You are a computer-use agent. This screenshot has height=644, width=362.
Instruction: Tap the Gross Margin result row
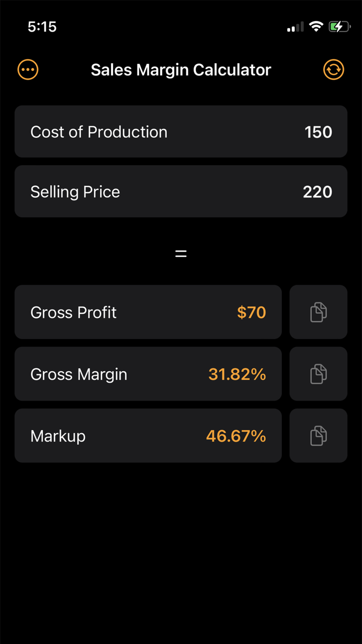tap(148, 374)
